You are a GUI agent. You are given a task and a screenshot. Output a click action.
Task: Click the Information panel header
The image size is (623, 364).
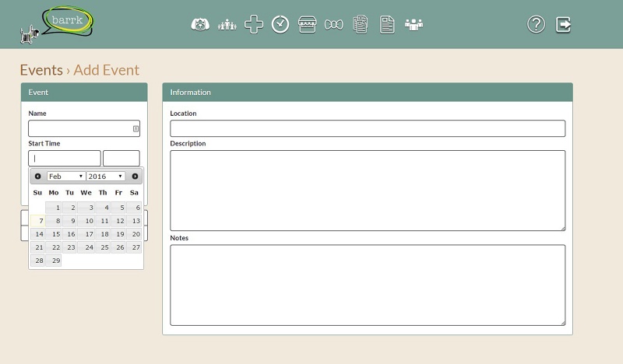368,92
